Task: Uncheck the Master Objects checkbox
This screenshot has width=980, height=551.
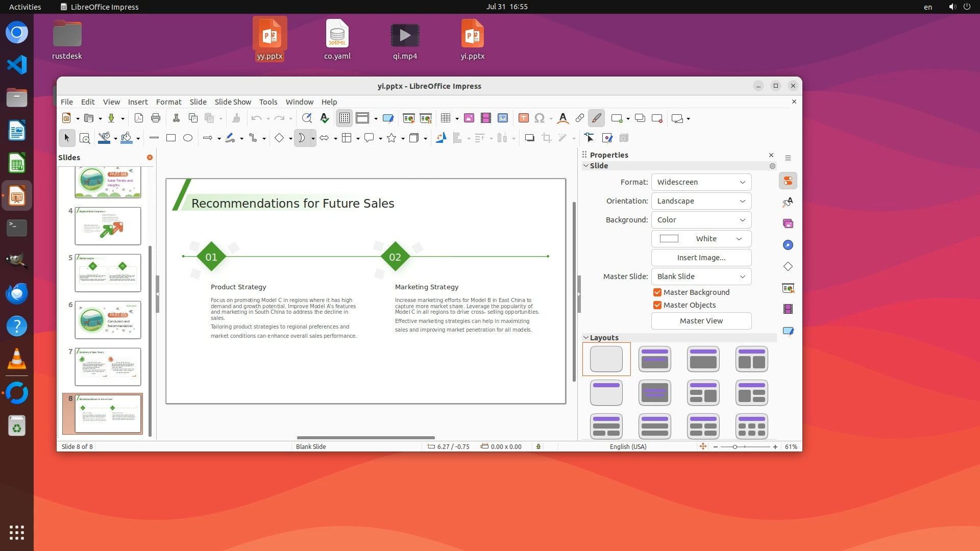Action: pos(657,305)
